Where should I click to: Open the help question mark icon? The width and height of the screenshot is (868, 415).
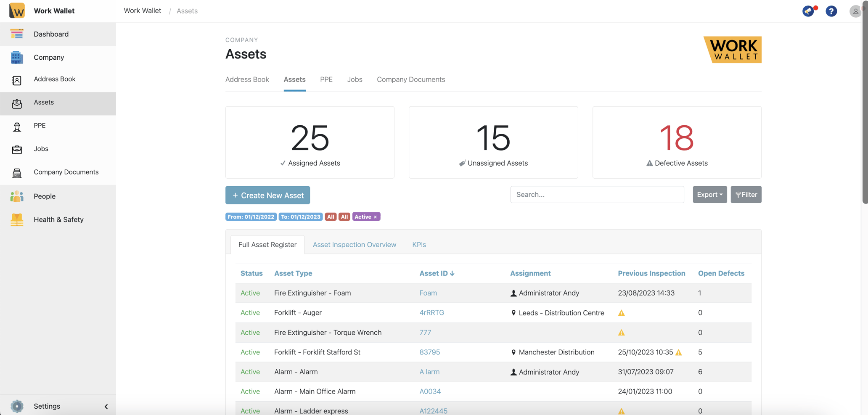pyautogui.click(x=831, y=11)
